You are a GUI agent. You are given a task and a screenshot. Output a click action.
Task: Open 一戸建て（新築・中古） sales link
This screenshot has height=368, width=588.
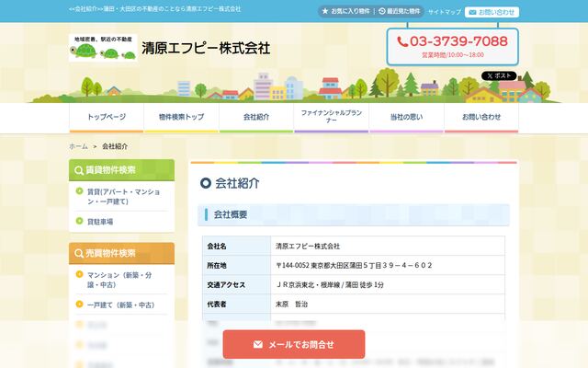click(121, 305)
